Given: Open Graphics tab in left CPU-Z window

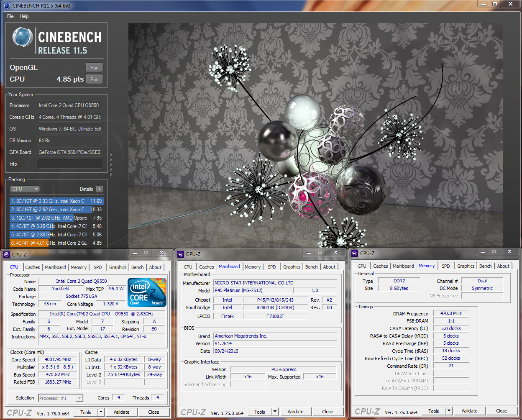Looking at the screenshot, I should pyautogui.click(x=118, y=267).
